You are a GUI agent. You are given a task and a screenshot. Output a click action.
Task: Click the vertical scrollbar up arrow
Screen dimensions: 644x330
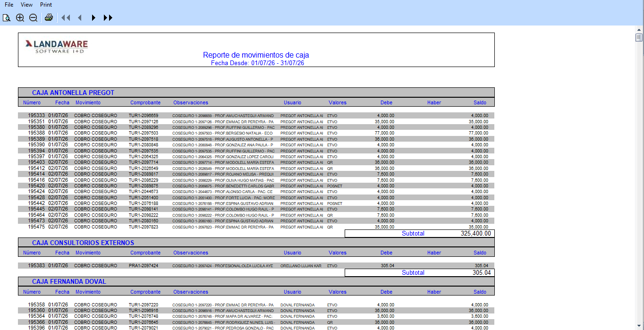click(639, 29)
